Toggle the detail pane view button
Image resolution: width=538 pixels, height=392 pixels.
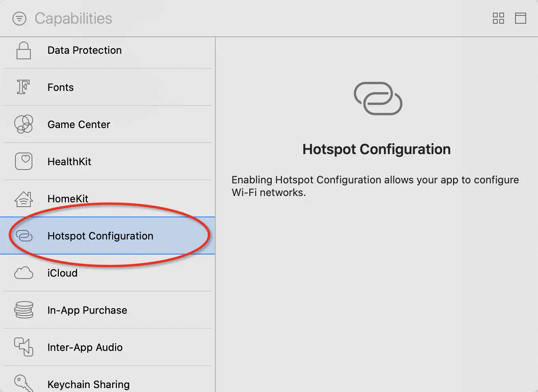[x=520, y=18]
